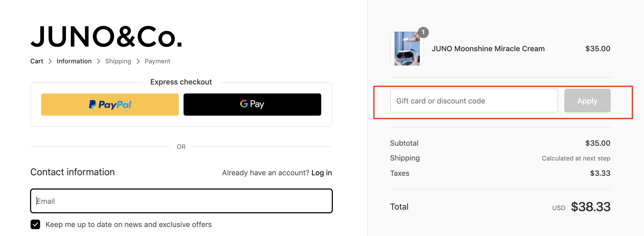The height and width of the screenshot is (236, 644).
Task: Pay with PayPal express checkout
Action: tap(110, 105)
